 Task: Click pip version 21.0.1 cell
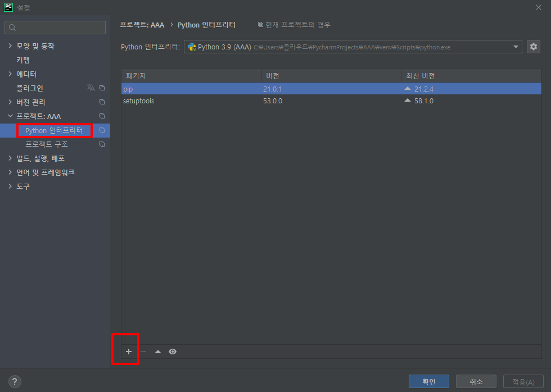pos(272,89)
